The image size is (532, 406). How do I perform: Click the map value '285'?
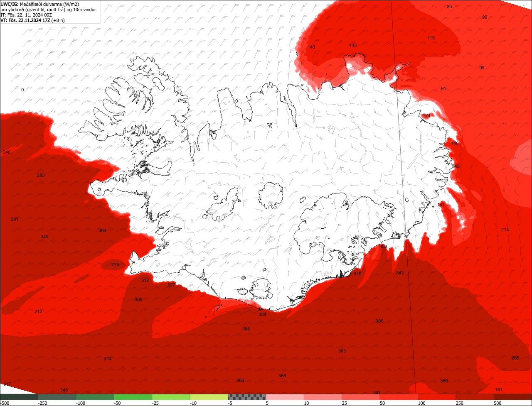tap(515, 358)
